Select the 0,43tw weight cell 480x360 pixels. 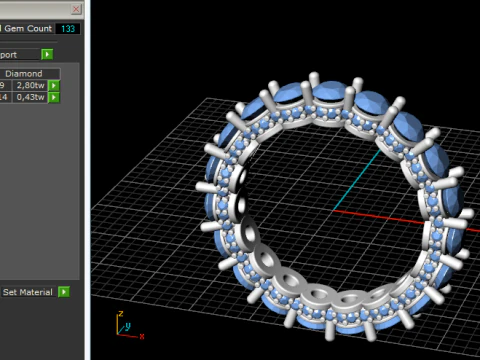(x=30, y=97)
